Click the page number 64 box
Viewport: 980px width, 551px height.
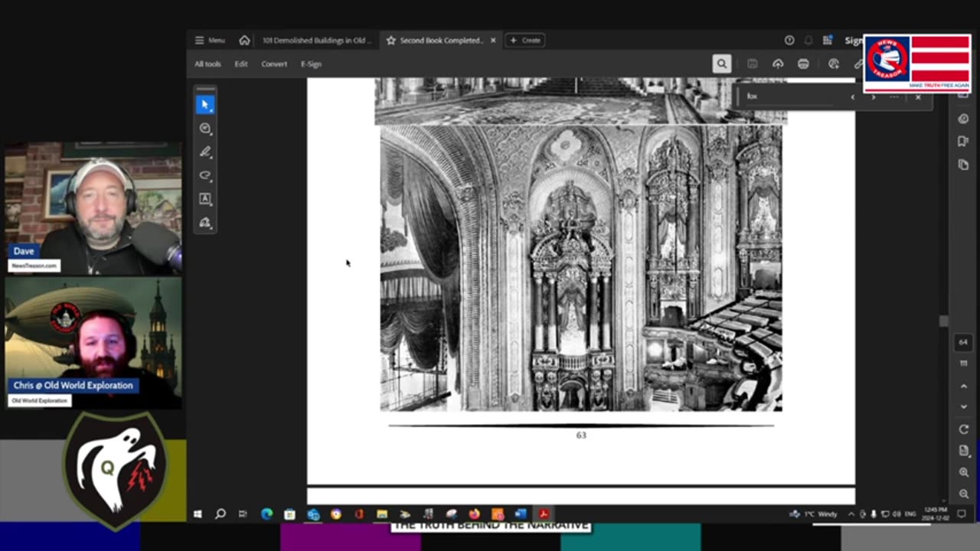pos(963,342)
